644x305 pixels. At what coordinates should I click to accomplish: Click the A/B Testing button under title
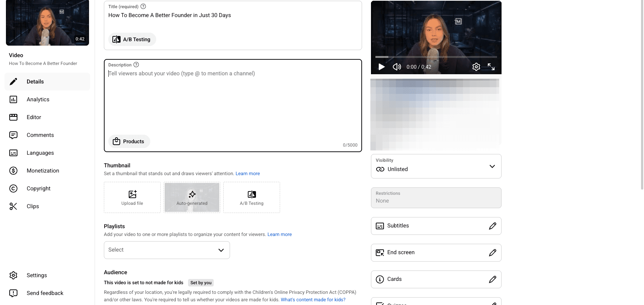point(132,39)
